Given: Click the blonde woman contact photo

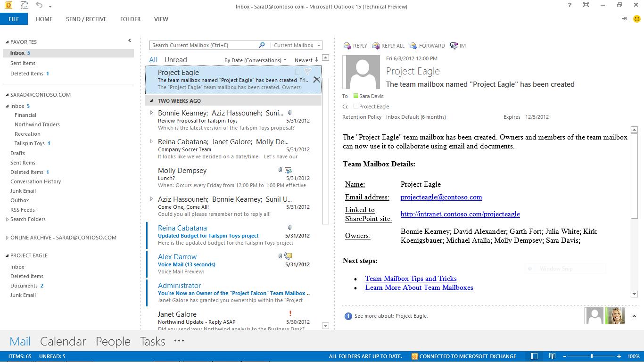Looking at the screenshot, I should pyautogui.click(x=615, y=316).
